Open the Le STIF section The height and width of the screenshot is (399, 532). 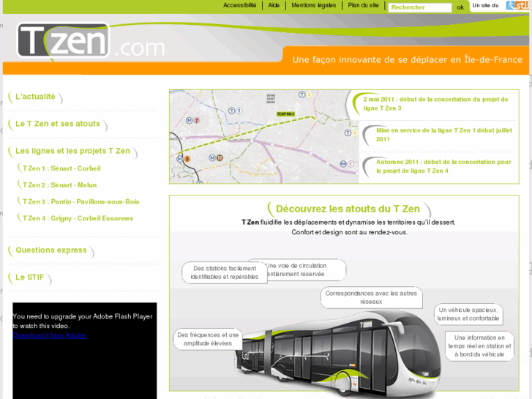(x=30, y=277)
